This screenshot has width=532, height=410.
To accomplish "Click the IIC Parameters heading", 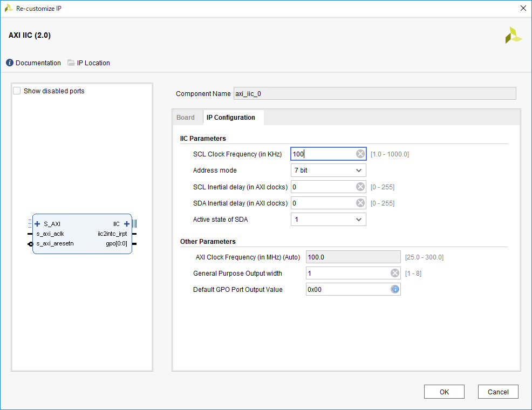I will 203,138.
